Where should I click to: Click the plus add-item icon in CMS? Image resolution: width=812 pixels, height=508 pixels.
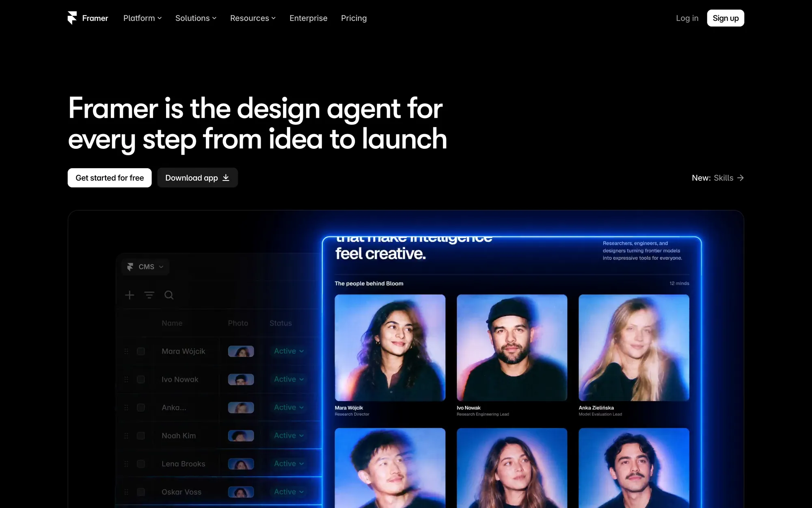point(130,295)
